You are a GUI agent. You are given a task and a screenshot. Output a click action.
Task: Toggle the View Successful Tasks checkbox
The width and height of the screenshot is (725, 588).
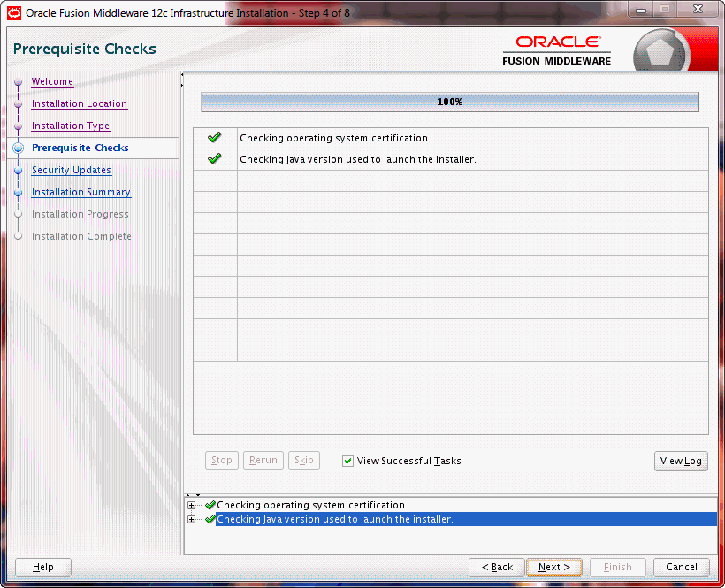[x=347, y=461]
